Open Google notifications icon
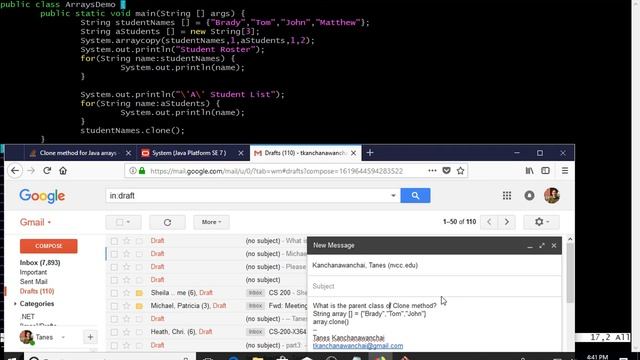Screen dimensions: 640x360 [529, 196]
